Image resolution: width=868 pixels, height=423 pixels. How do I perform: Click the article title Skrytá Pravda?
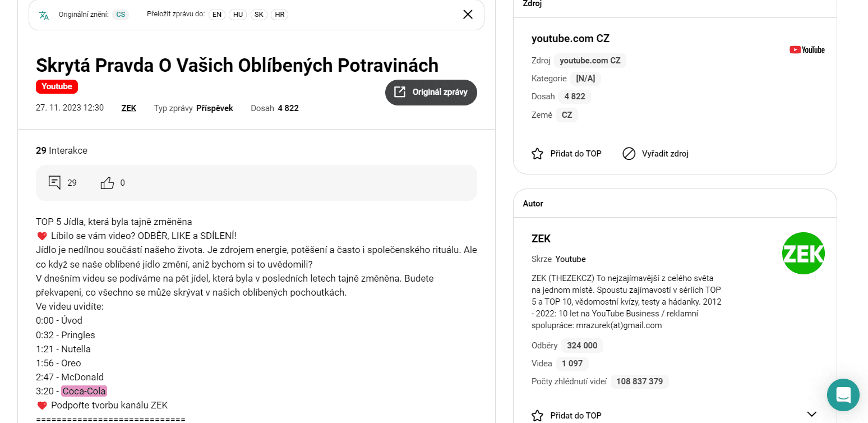coord(237,65)
